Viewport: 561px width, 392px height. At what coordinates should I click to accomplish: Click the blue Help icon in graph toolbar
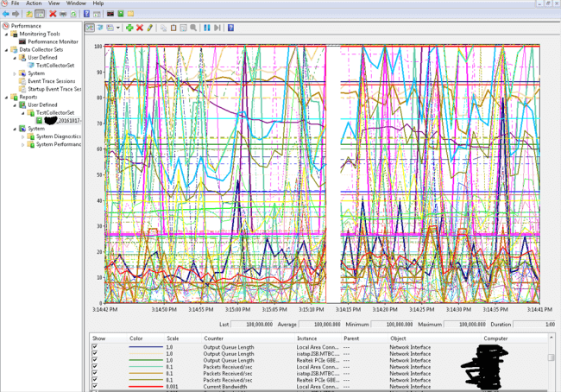(x=230, y=28)
